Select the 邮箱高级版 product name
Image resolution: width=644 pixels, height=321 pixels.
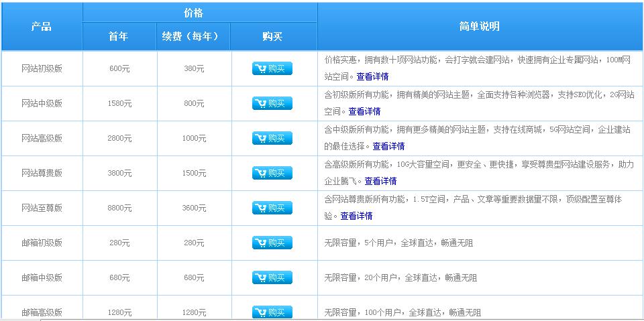click(42, 313)
